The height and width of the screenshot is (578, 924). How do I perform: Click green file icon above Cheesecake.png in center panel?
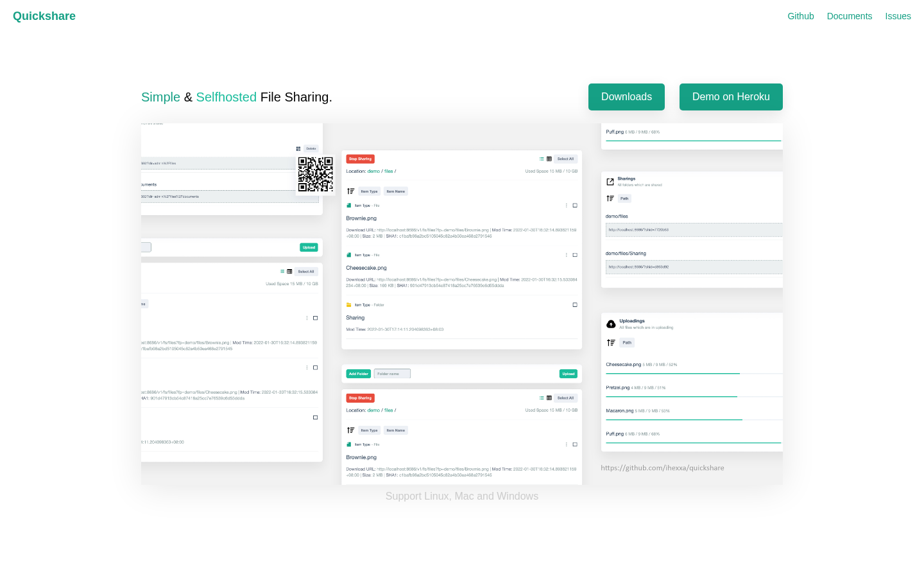[x=349, y=255]
